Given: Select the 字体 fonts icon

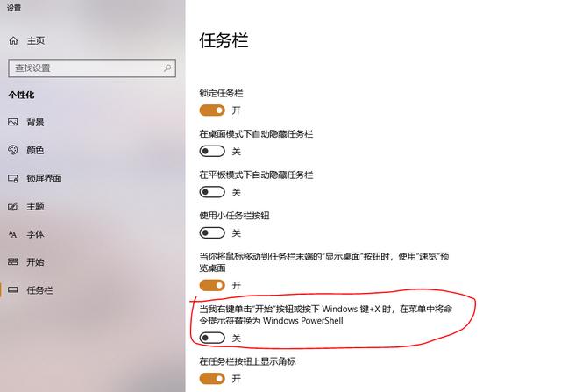Looking at the screenshot, I should (x=12, y=234).
